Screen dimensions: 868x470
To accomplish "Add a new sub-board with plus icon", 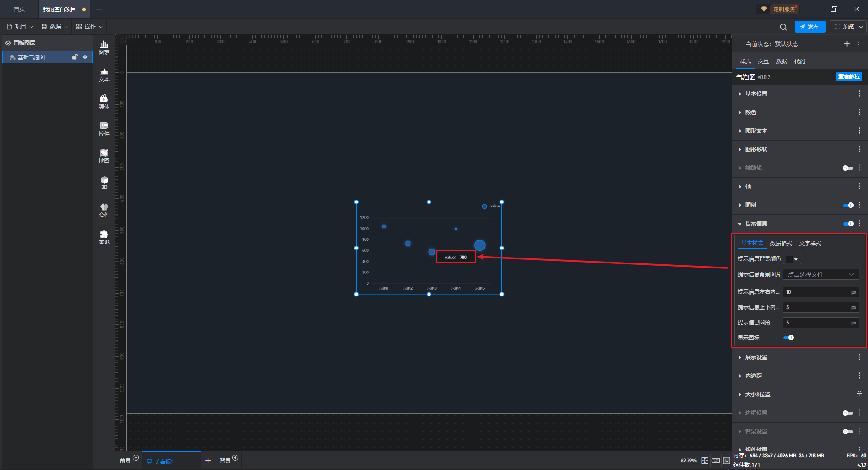I will point(208,461).
